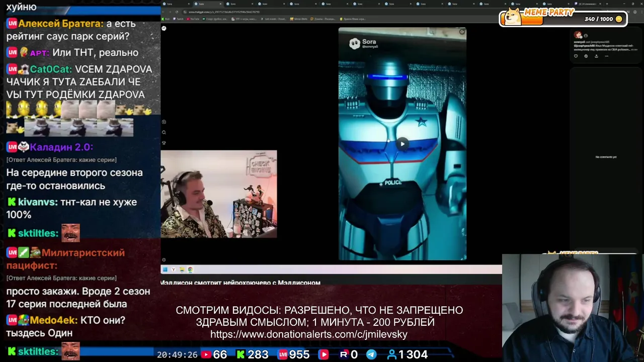Click the Meme Party doge progress bar

(563, 19)
